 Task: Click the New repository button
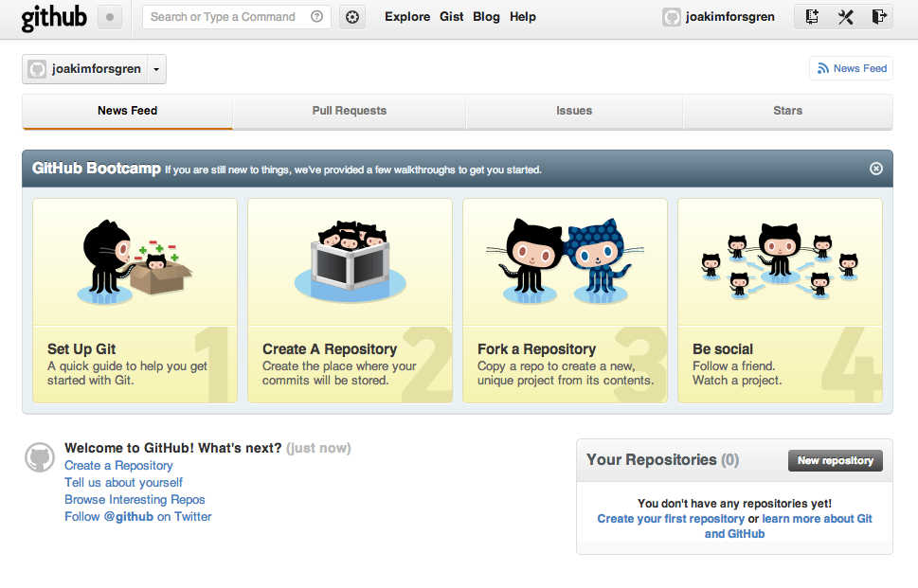click(x=836, y=460)
